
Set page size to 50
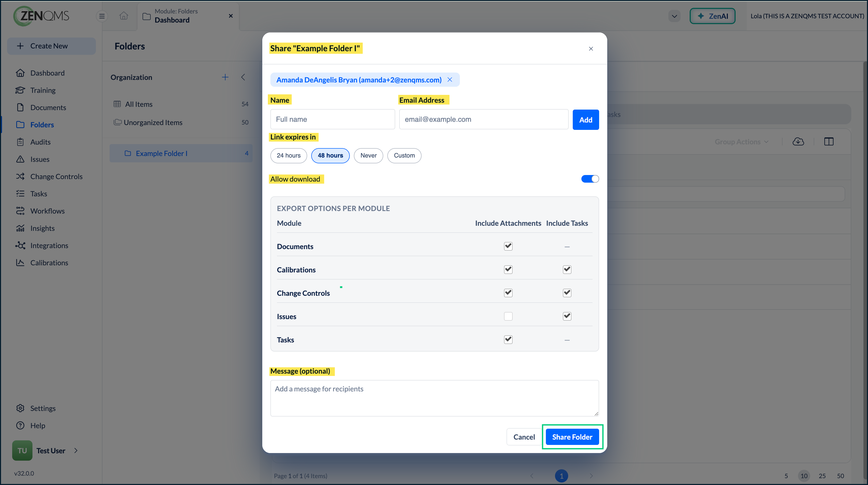(x=840, y=476)
